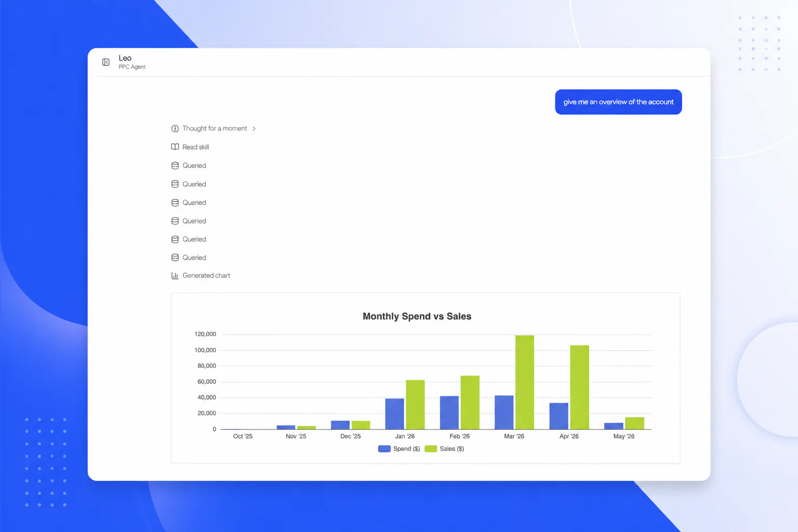Viewport: 798px width, 532px height.
Task: Click the Monthly Spend vs Sales chart title
Action: pyautogui.click(x=417, y=316)
